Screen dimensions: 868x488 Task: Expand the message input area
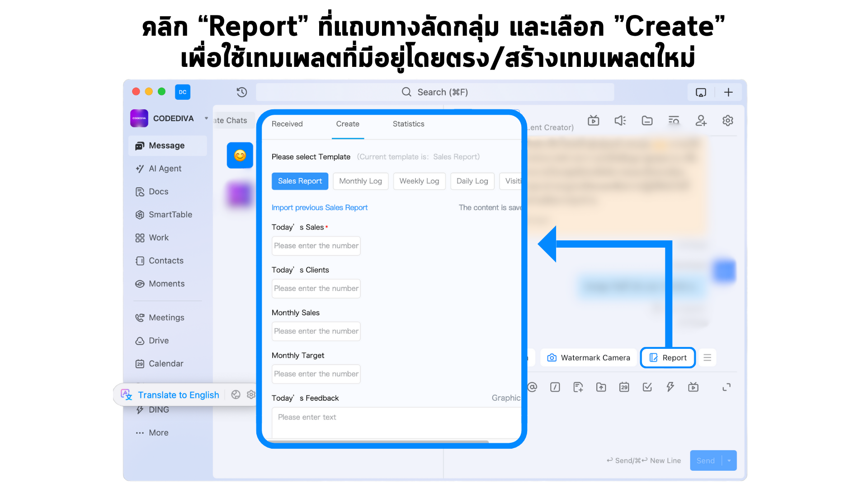pyautogui.click(x=726, y=387)
